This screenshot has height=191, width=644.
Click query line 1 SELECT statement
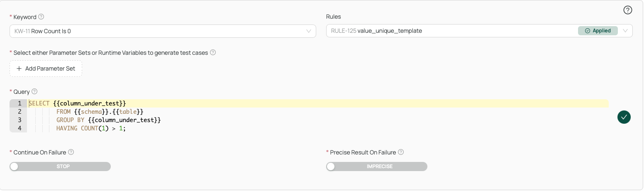click(x=77, y=103)
